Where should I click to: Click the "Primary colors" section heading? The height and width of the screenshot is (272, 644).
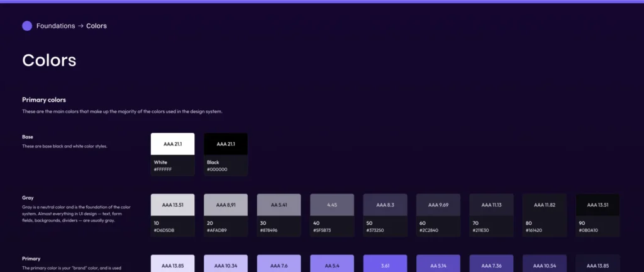[44, 99]
